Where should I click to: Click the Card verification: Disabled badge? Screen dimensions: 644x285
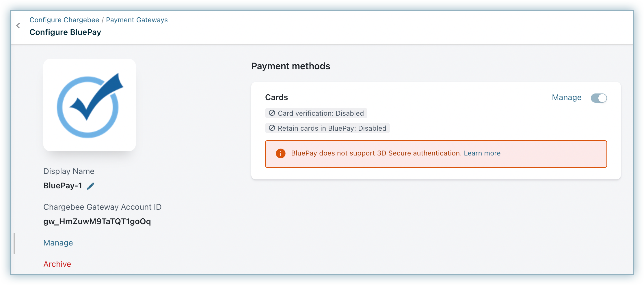coord(321,113)
